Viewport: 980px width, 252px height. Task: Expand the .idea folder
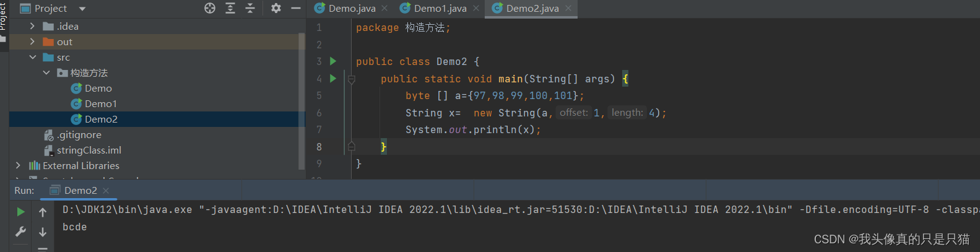[32, 26]
